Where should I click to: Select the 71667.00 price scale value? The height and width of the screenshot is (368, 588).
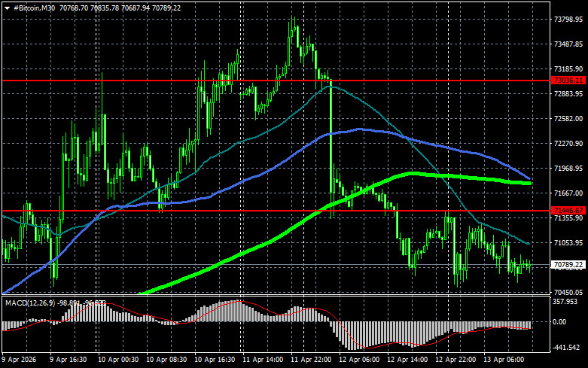click(x=568, y=193)
